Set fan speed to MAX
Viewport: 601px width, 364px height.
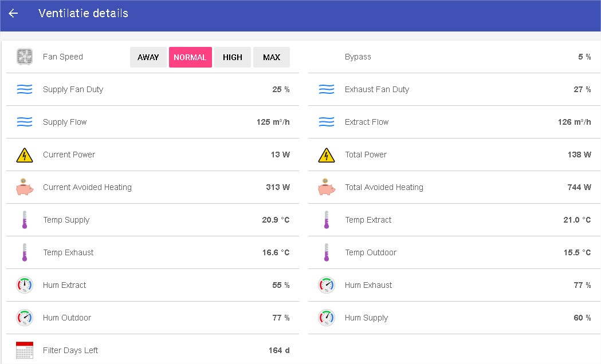272,57
